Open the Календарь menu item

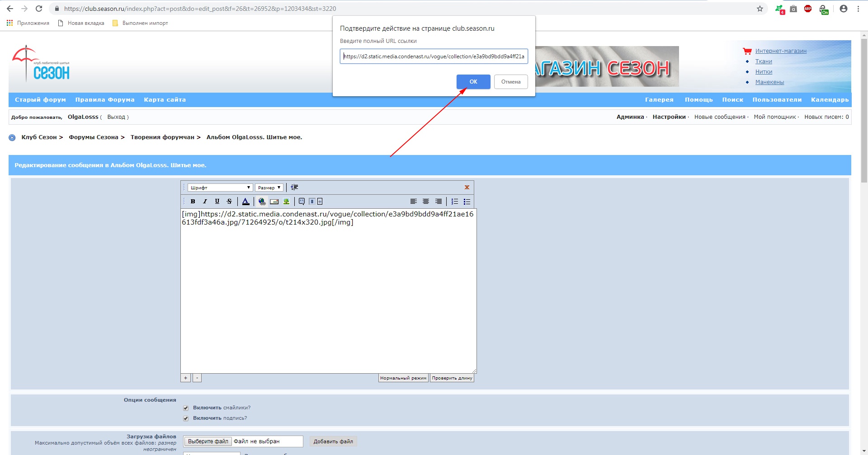(x=830, y=100)
